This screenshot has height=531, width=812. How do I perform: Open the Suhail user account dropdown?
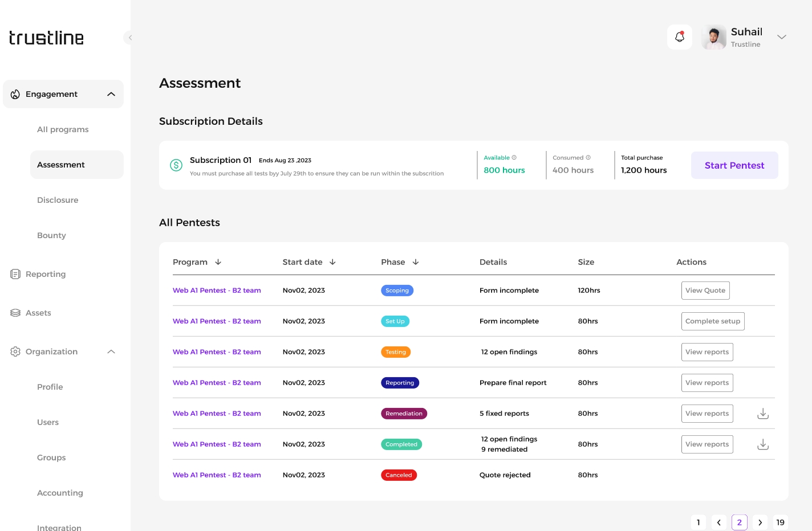pos(781,37)
